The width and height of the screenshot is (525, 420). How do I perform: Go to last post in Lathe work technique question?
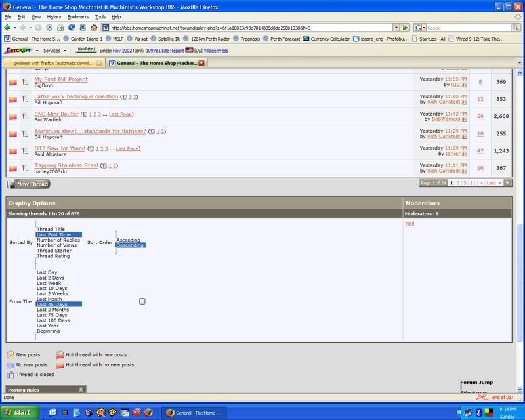pyautogui.click(x=464, y=102)
